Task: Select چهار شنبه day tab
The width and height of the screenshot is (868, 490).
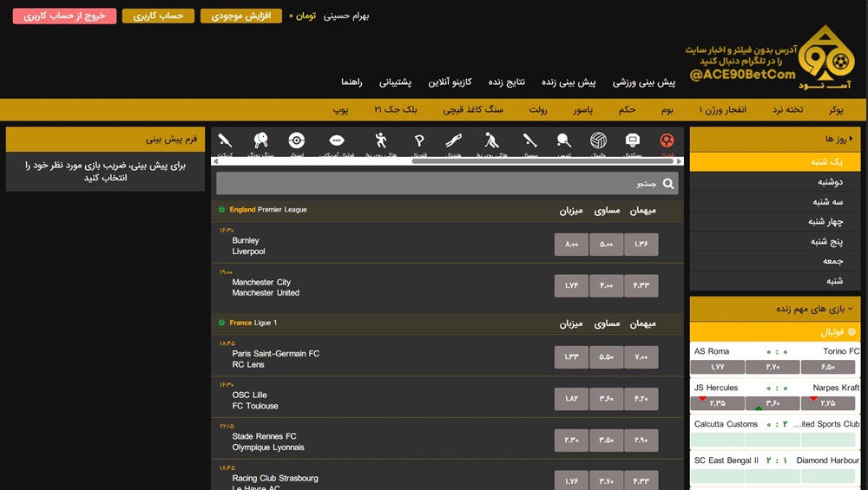Action: [775, 221]
